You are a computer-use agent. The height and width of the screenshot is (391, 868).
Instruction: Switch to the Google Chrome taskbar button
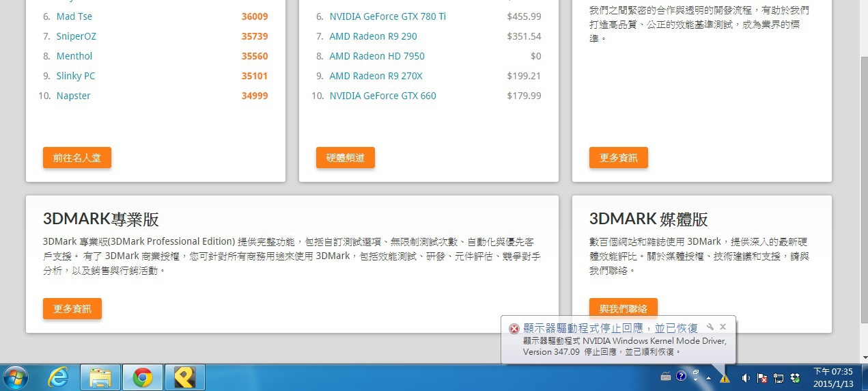[x=143, y=377]
